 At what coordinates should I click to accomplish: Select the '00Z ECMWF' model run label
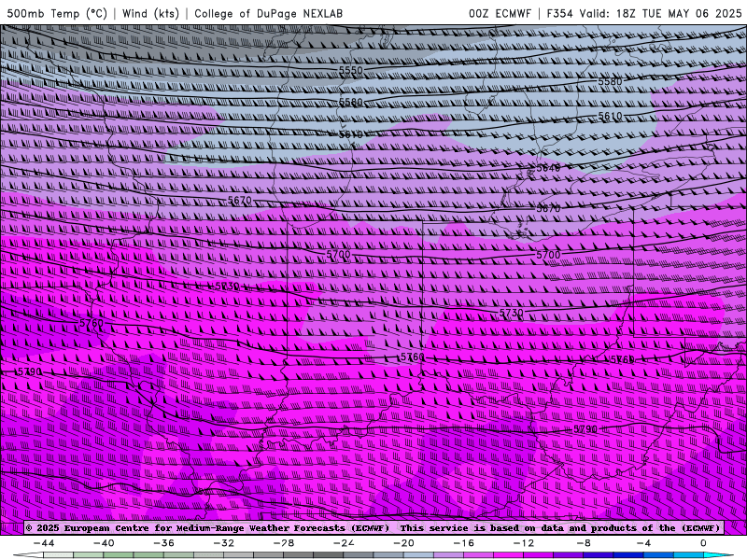click(x=500, y=13)
